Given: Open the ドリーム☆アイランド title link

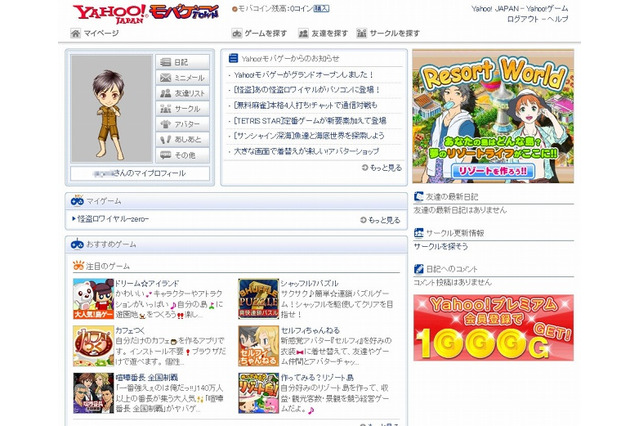Looking at the screenshot, I should pos(147,283).
